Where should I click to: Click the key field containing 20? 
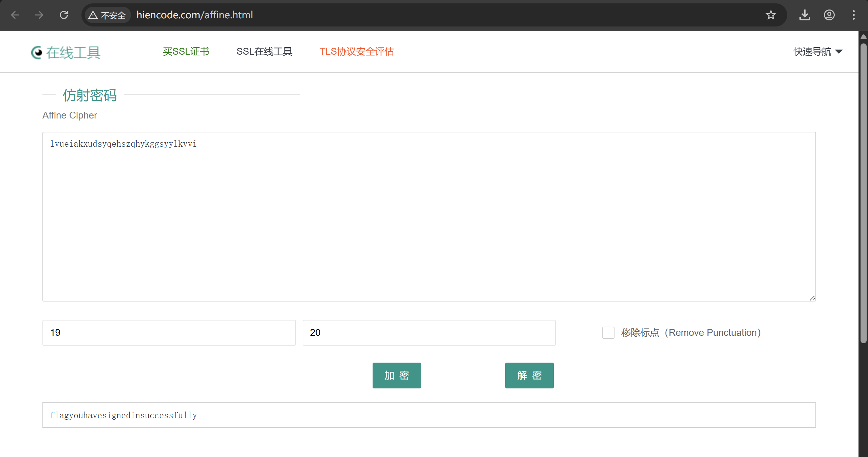429,333
